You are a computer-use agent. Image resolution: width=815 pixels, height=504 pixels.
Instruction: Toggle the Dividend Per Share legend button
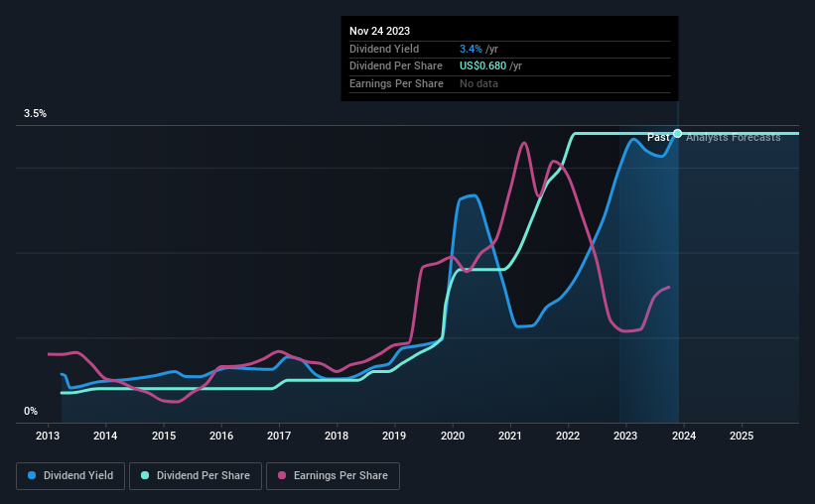point(196,476)
